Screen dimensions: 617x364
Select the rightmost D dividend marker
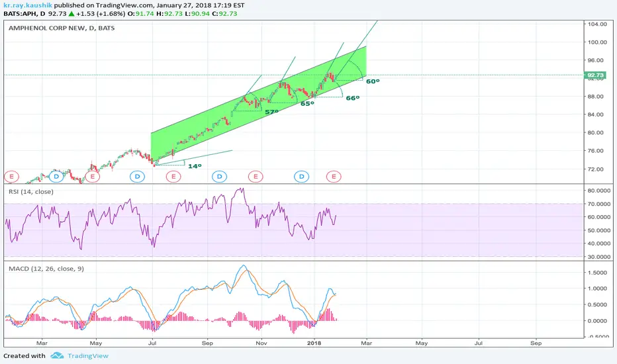click(301, 176)
